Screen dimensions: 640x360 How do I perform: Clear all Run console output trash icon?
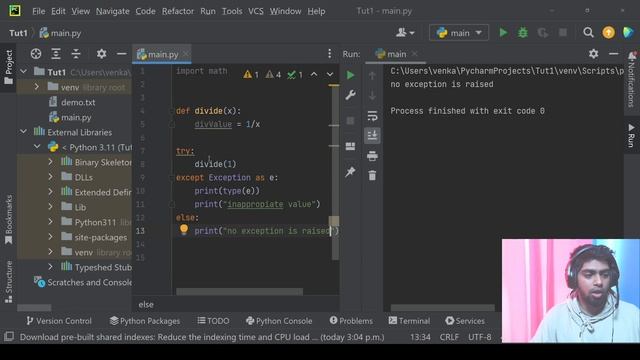[x=372, y=176]
